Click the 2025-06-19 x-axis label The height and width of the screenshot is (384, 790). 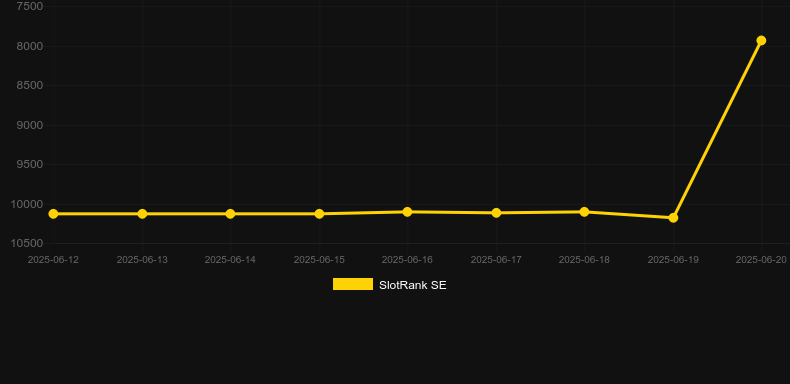pyautogui.click(x=673, y=260)
